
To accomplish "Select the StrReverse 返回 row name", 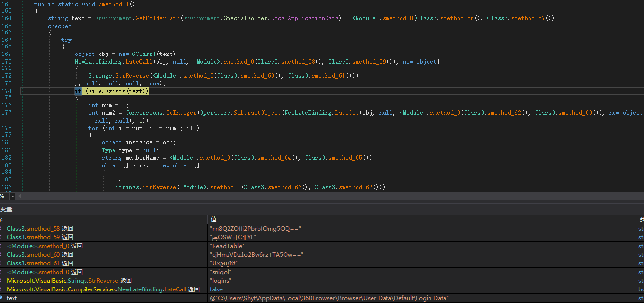I will tap(69, 280).
